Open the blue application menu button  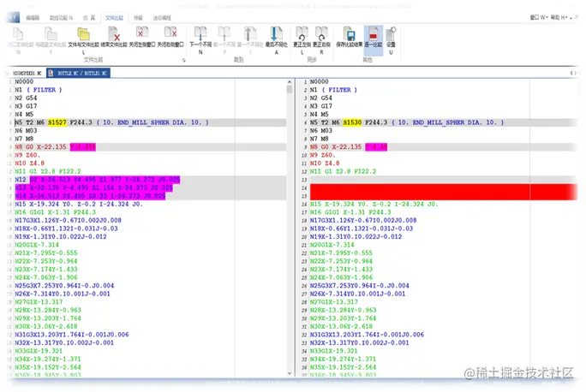14,17
